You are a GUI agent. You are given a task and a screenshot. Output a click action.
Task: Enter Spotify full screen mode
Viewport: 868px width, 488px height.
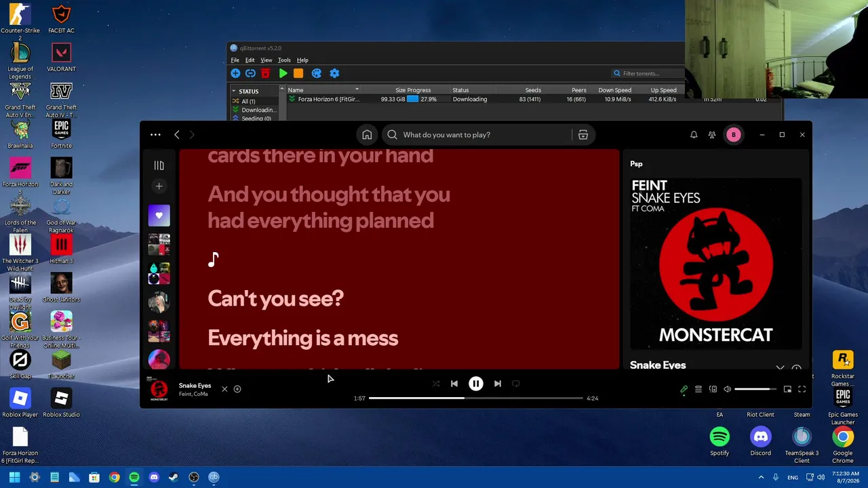pos(802,389)
